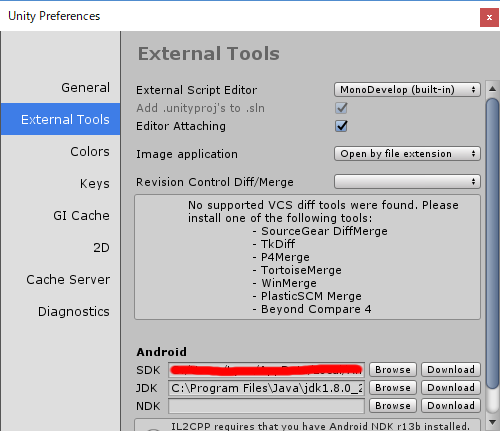The height and width of the screenshot is (431, 500).
Task: Click the 'External Tools' page heading
Action: (209, 54)
